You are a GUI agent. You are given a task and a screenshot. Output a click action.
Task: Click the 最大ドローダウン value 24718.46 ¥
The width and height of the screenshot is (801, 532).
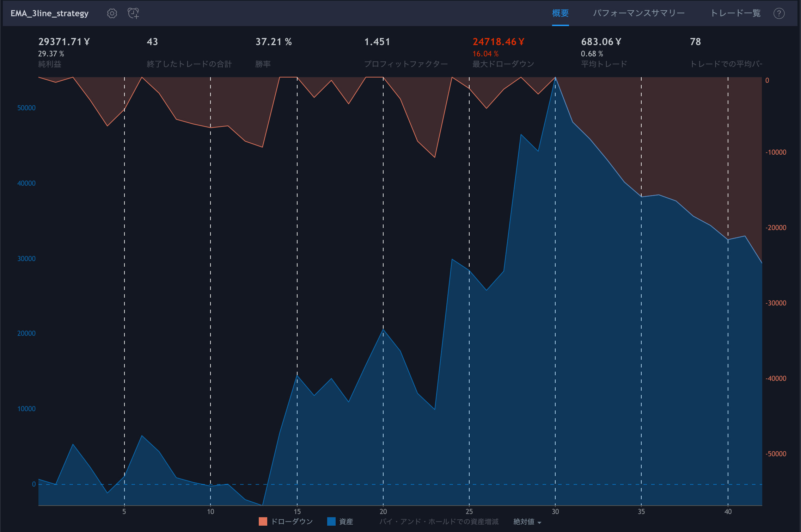(x=498, y=42)
